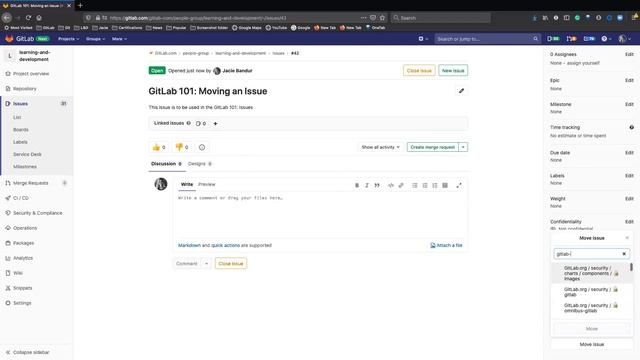Open issue Boards in sidebar
640x360 pixels.
click(21, 130)
